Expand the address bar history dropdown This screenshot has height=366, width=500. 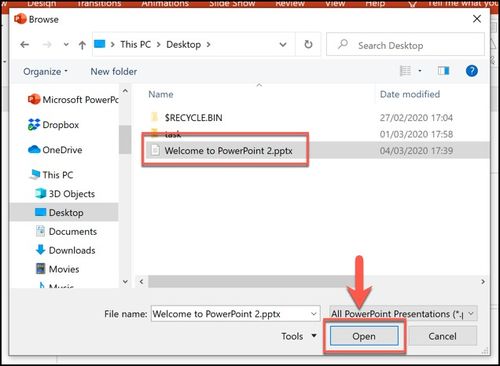click(x=283, y=45)
